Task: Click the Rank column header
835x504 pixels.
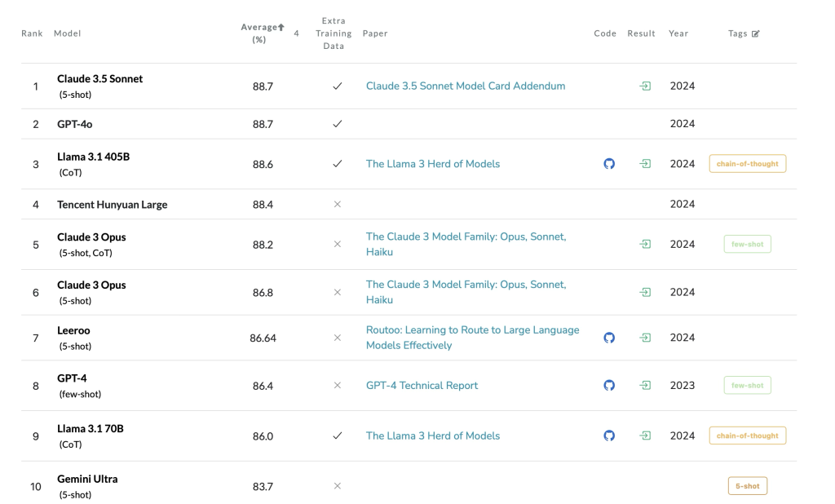Action: [x=32, y=33]
